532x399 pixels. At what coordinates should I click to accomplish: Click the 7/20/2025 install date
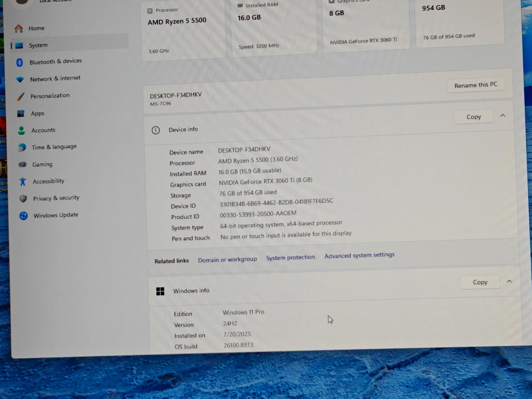237,334
